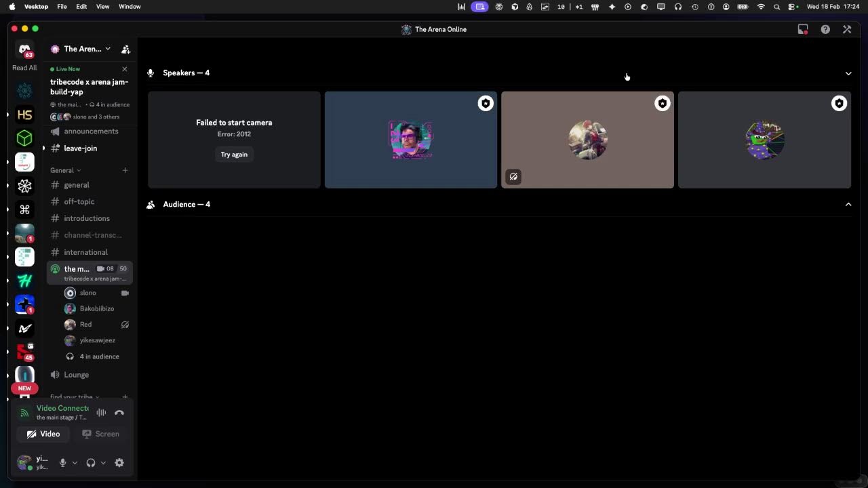Open user settings gear
Image resolution: width=868 pixels, height=488 pixels.
click(x=119, y=463)
